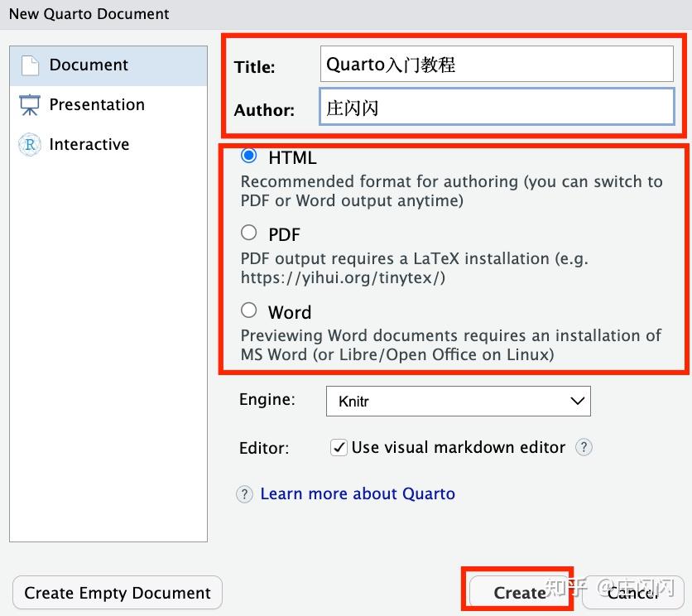The image size is (692, 616).
Task: Open the Engine Knitr dropdown
Action: click(458, 402)
